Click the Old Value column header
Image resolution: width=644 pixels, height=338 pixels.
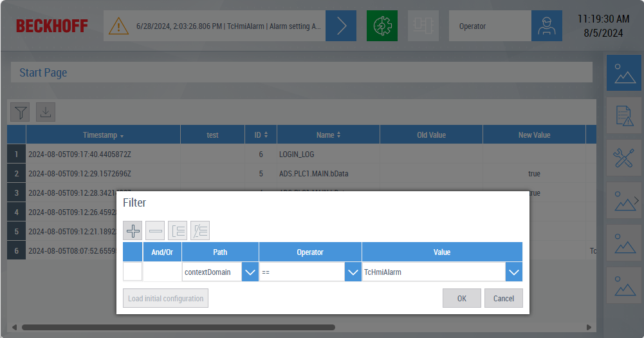click(431, 135)
